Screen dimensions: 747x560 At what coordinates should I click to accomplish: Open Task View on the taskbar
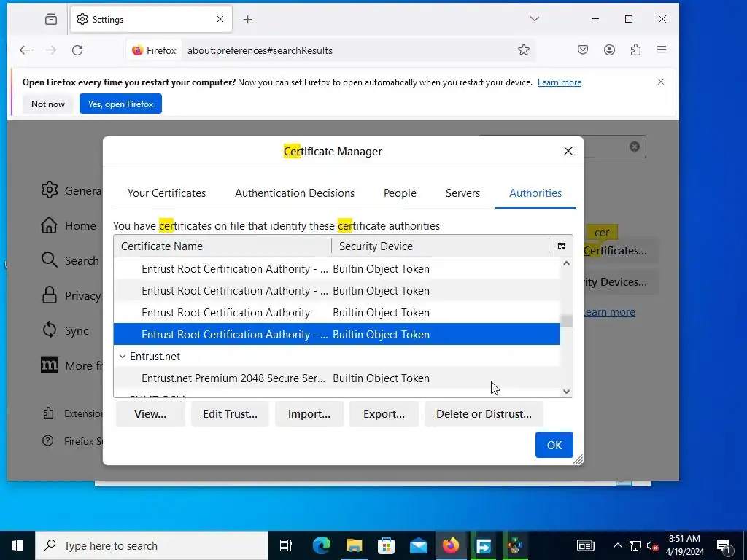(285, 545)
